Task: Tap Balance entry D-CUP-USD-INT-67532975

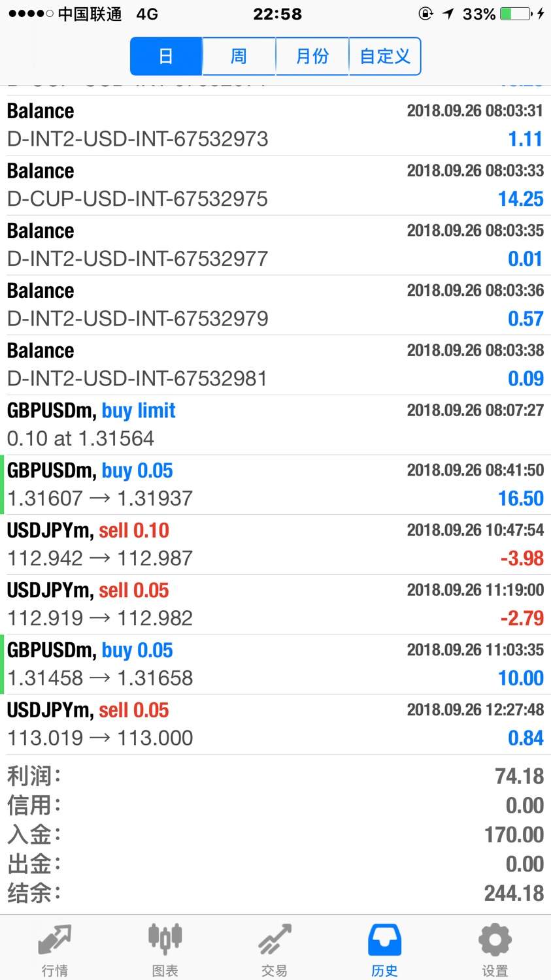Action: tap(275, 185)
